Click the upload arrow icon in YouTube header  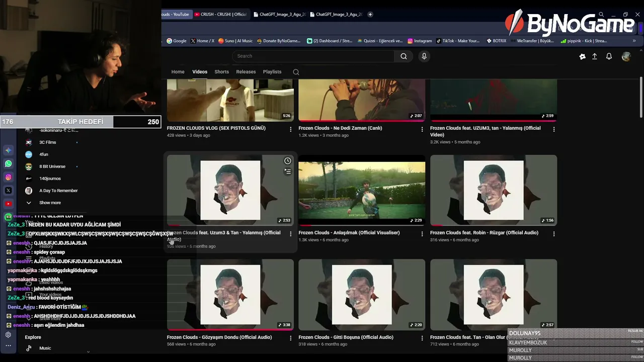point(595,57)
